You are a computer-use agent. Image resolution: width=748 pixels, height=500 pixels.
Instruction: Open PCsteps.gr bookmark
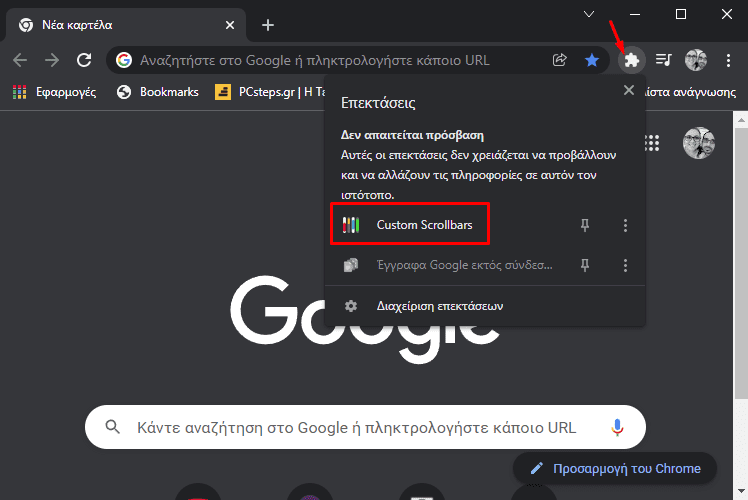click(270, 92)
